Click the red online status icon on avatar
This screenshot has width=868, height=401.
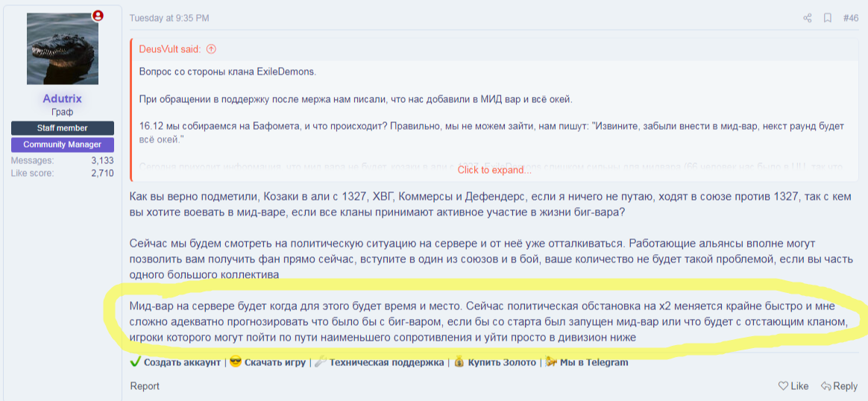pos(98,16)
